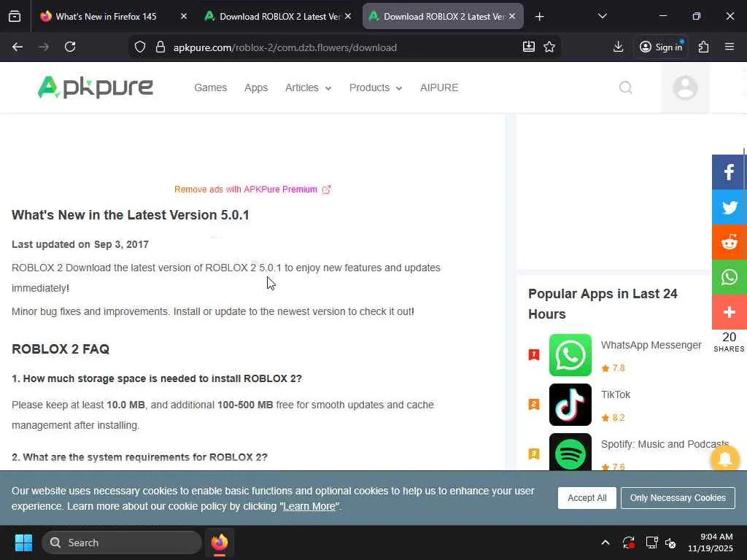Click Remove ads with APKPure Premium link
747x560 pixels.
252,190
